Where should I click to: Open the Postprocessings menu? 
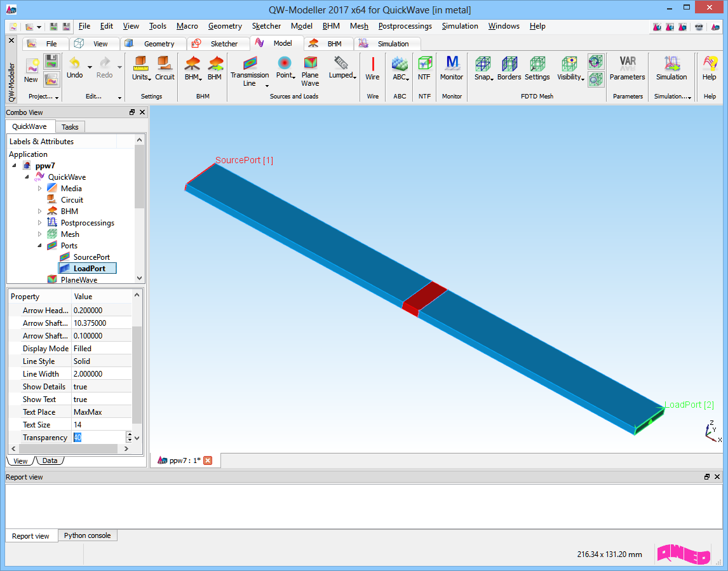pyautogui.click(x=405, y=27)
